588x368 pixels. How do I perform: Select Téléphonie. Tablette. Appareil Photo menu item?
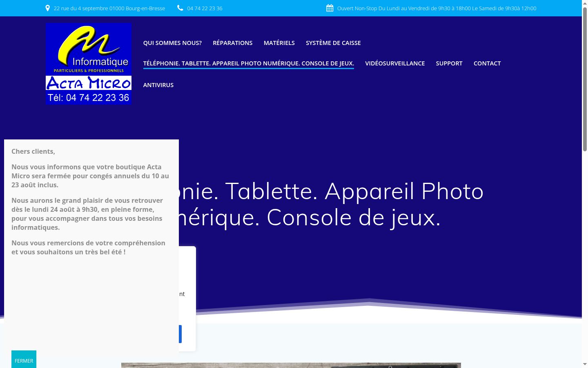click(x=249, y=63)
